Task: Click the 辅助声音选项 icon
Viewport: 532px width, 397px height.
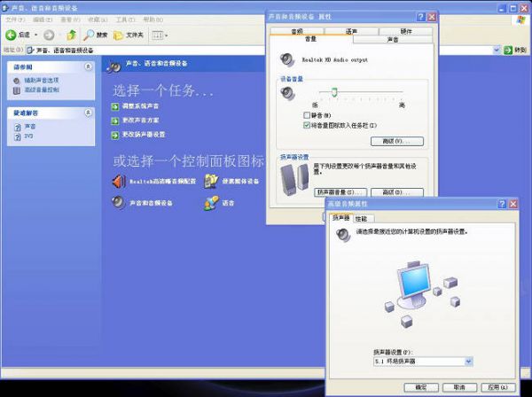Action: (17, 81)
